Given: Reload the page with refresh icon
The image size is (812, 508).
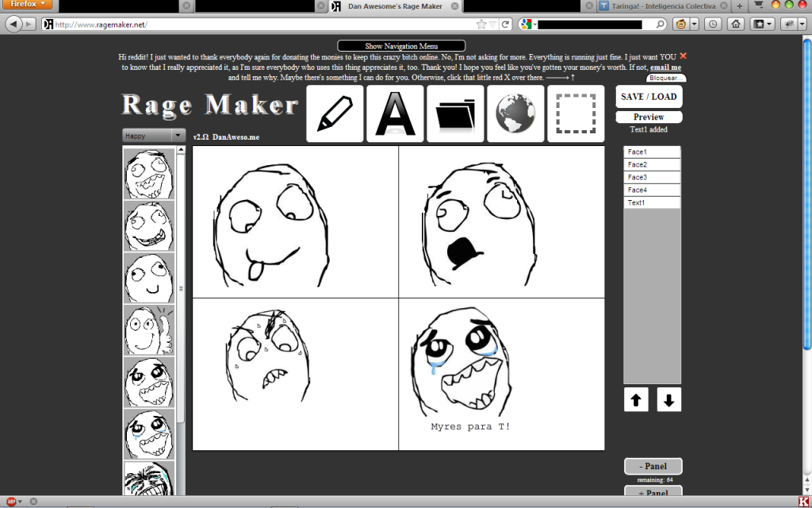Looking at the screenshot, I should [x=505, y=24].
